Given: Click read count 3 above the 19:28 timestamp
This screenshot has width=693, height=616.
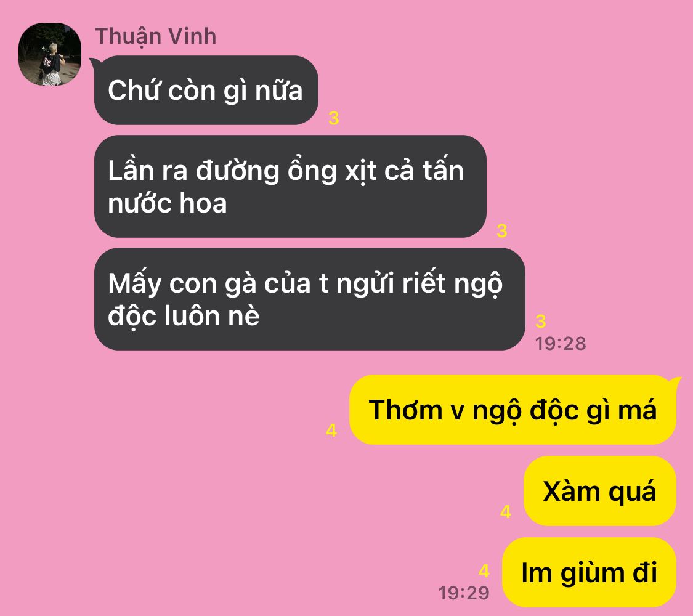Looking at the screenshot, I should point(540,322).
